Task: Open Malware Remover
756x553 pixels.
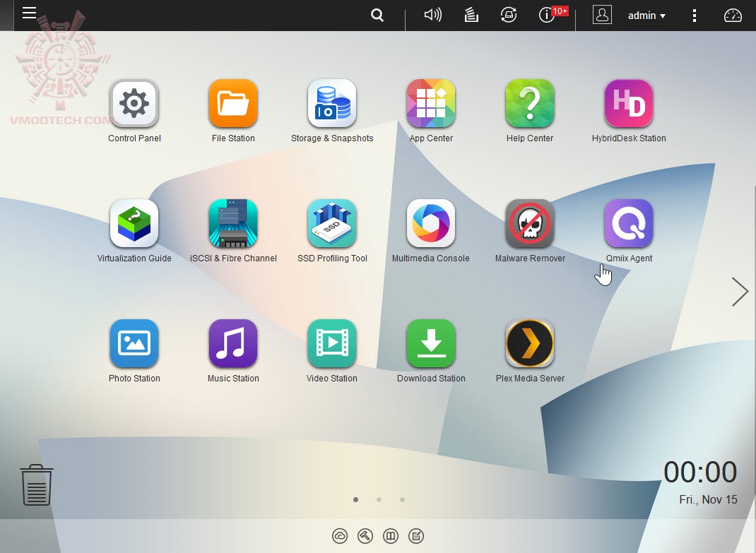Action: 530,223
